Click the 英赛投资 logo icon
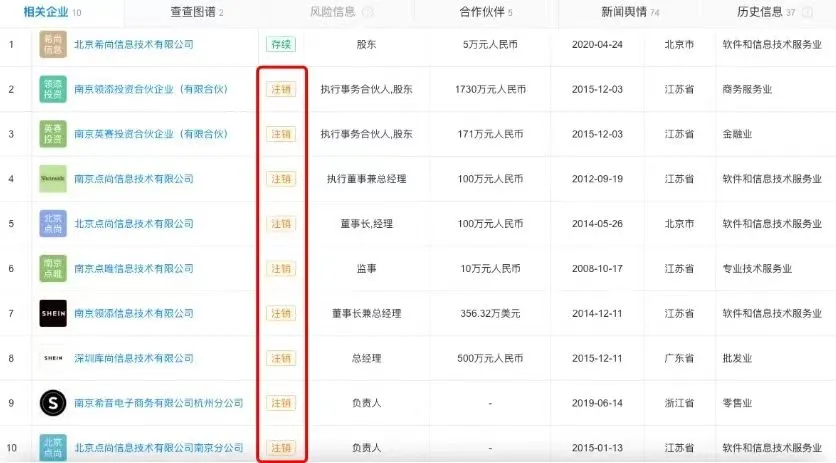 pos(53,134)
